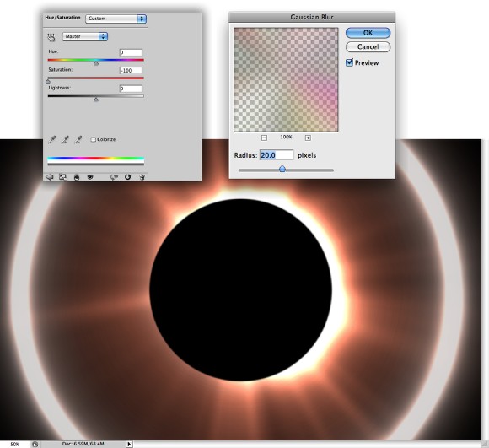Viewport: 489px width, 448px height.
Task: Open the status bar Doc info arrow menu
Action: [x=129, y=444]
